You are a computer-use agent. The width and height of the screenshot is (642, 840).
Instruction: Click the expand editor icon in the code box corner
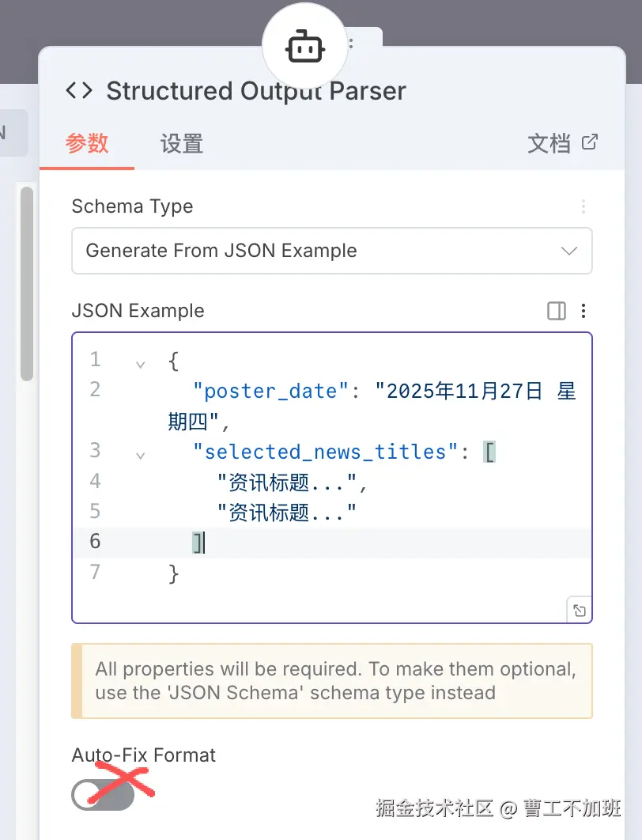[580, 611]
